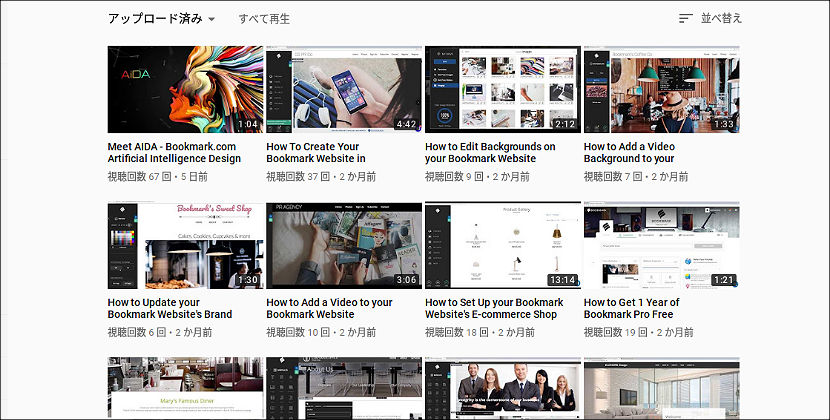Click the text 視聴回数 9 回・2 か月前
Screen dimensions: 830x420
pos(477,177)
